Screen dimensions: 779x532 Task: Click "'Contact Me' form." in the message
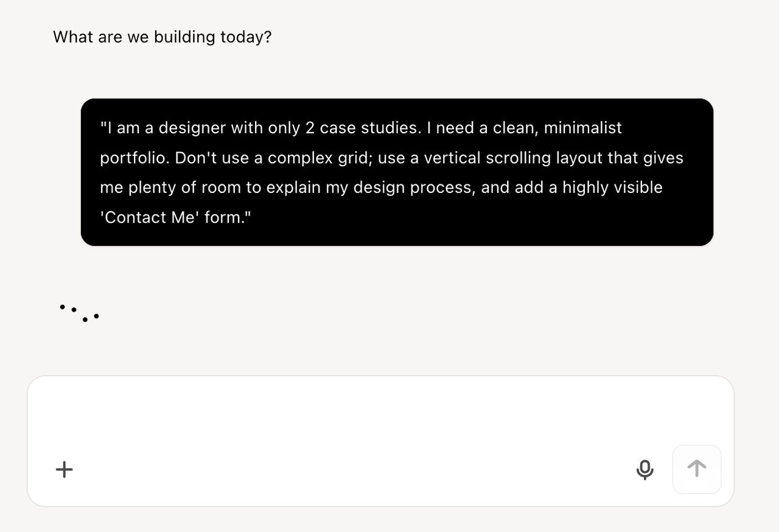tap(175, 217)
